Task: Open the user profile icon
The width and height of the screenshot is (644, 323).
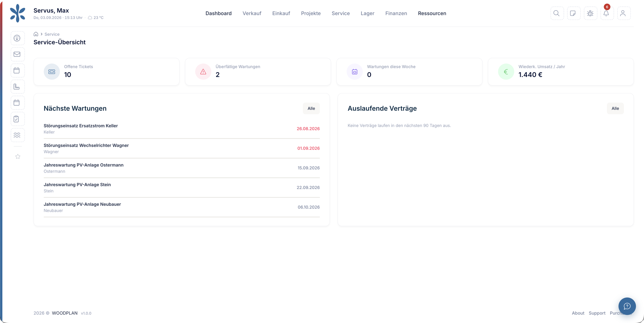Action: [x=623, y=13]
